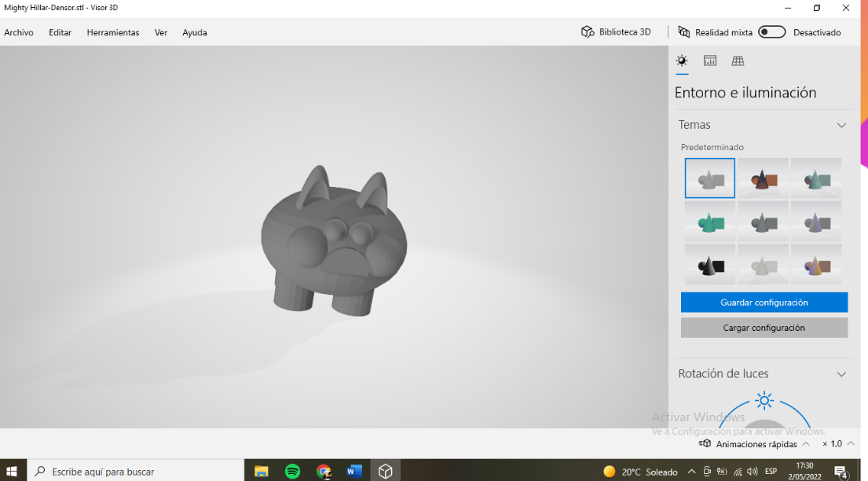Open the Environment and lighting tab icon
The height and width of the screenshot is (481, 868).
[x=682, y=61]
